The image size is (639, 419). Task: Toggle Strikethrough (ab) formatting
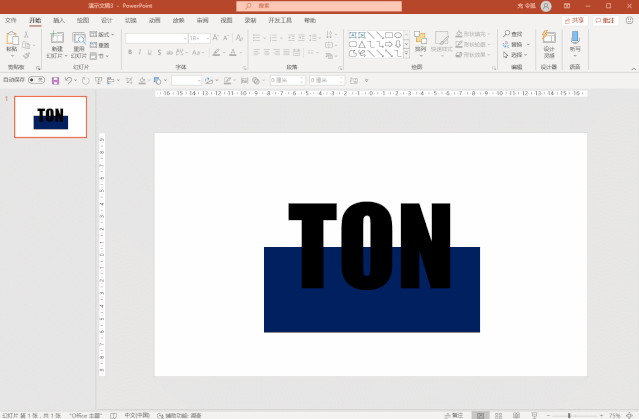(169, 52)
